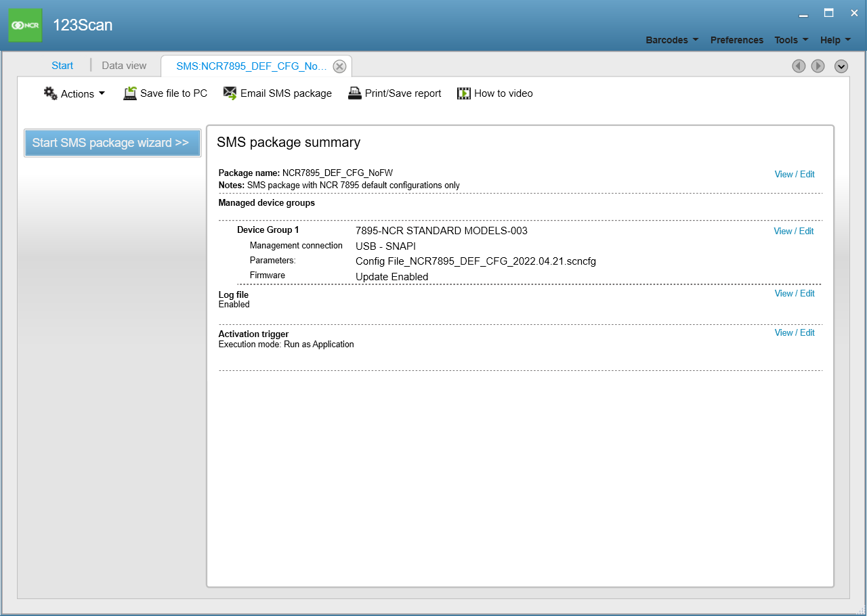Click Email SMS package label

(x=286, y=93)
